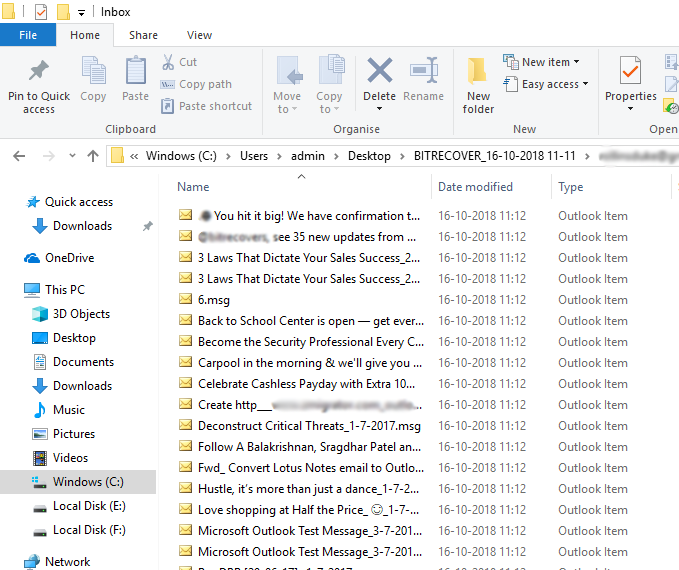Click Desktop in the address breadcrumb

(369, 156)
